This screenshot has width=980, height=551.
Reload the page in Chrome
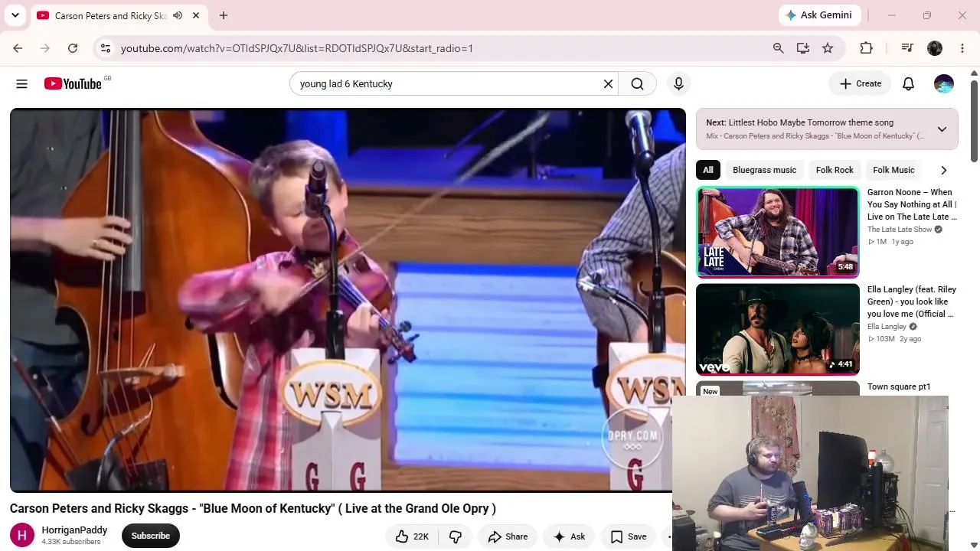point(73,48)
